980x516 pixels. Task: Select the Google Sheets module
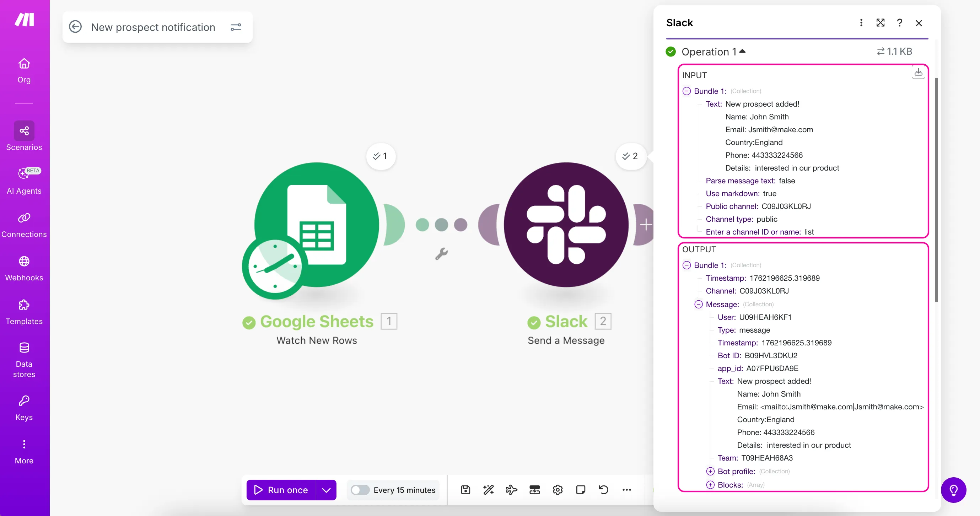[x=317, y=225]
